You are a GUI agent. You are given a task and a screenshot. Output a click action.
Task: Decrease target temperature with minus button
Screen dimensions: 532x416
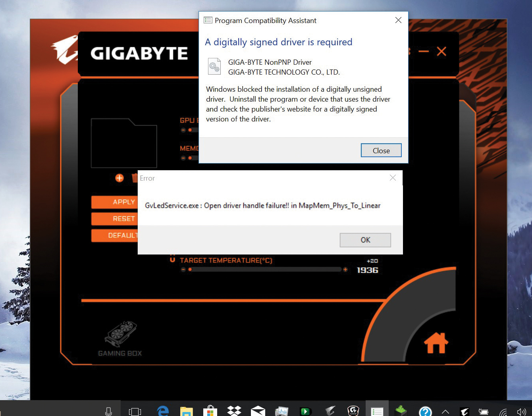tap(183, 270)
